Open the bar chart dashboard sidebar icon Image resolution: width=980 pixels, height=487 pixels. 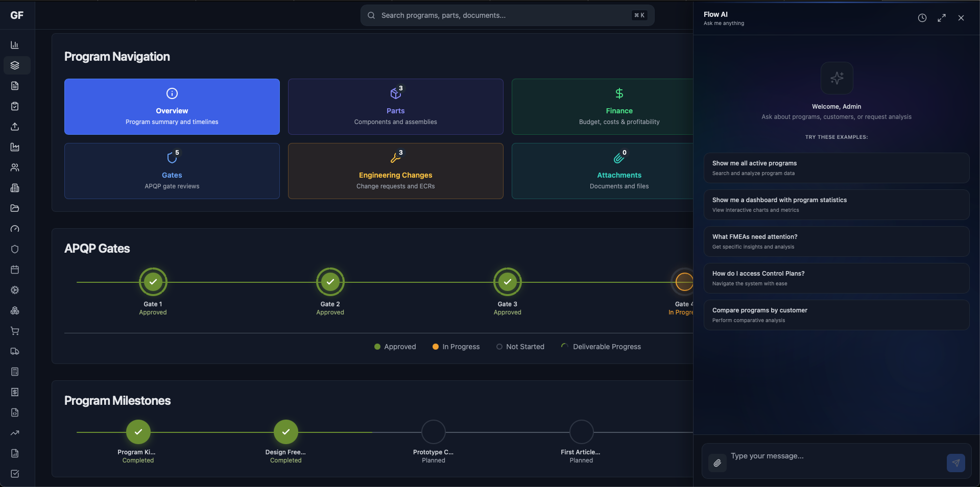[15, 45]
